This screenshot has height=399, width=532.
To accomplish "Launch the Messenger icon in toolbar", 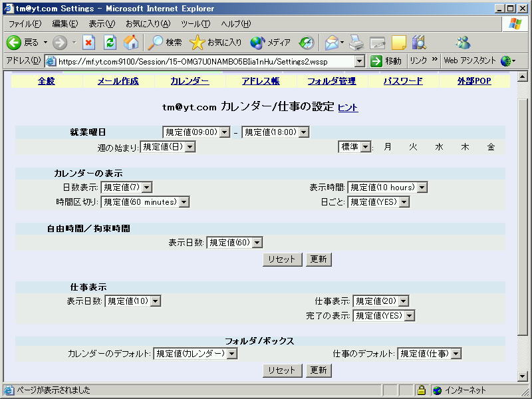I will pos(463,43).
